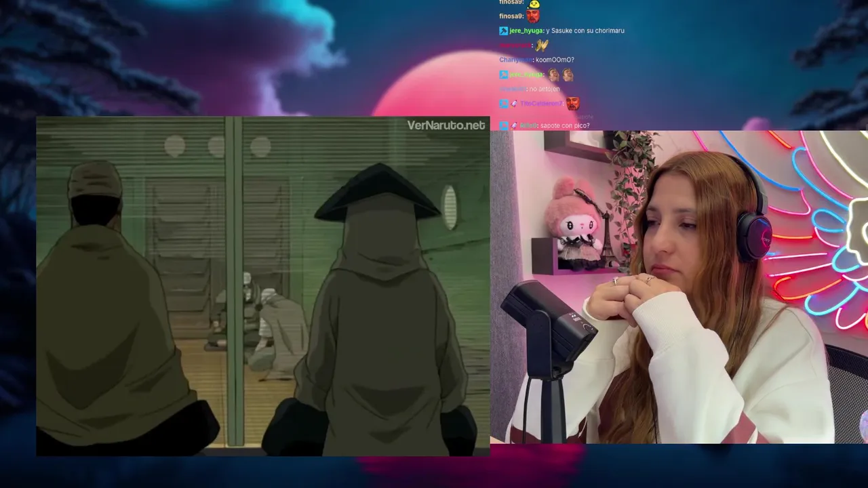Click the chat text 'koomOOmO?'
Screen dimensions: 868x488
click(555, 60)
